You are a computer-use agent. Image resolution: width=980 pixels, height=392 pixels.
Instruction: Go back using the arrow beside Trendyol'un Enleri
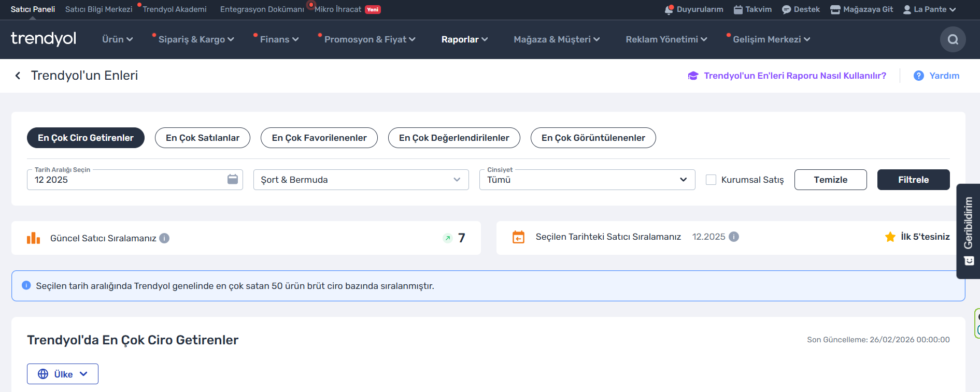click(18, 76)
